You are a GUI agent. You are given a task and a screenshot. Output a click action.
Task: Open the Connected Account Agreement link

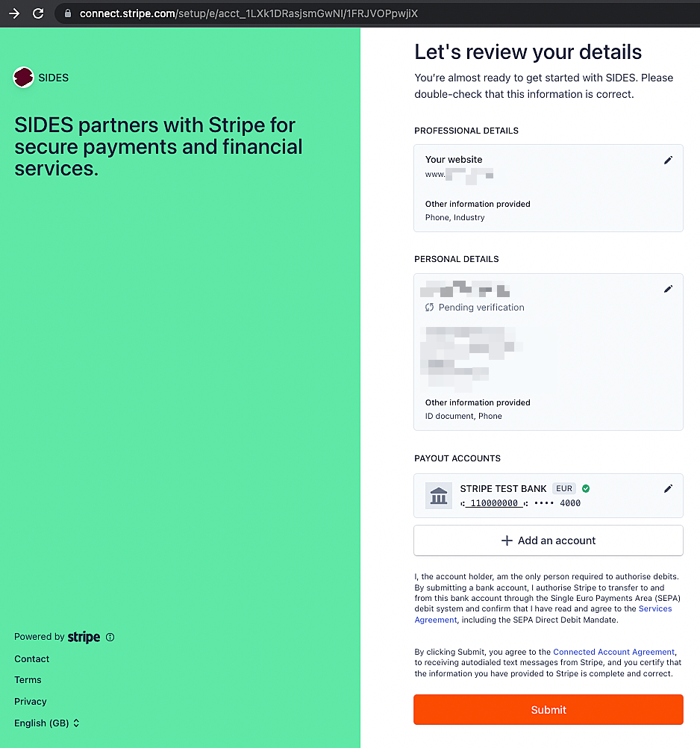(x=613, y=652)
